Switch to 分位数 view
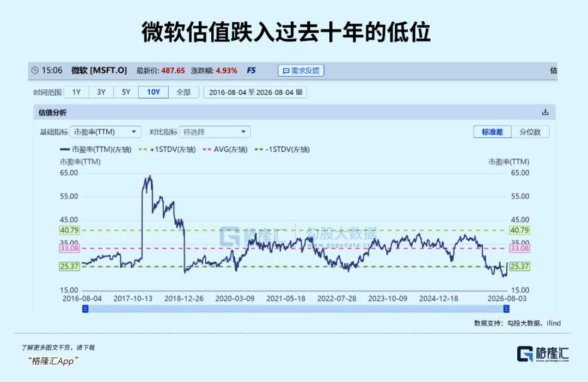Image resolution: width=588 pixels, height=382 pixels. click(530, 132)
